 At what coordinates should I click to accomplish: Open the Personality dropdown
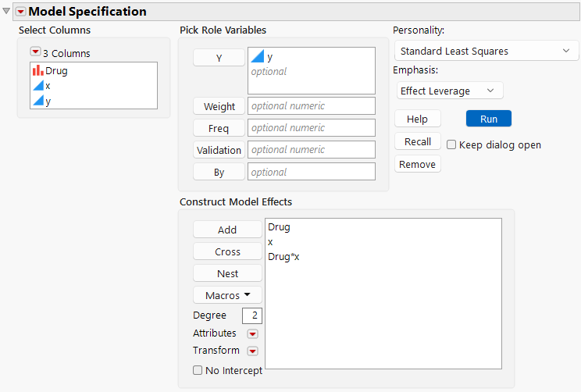point(484,52)
